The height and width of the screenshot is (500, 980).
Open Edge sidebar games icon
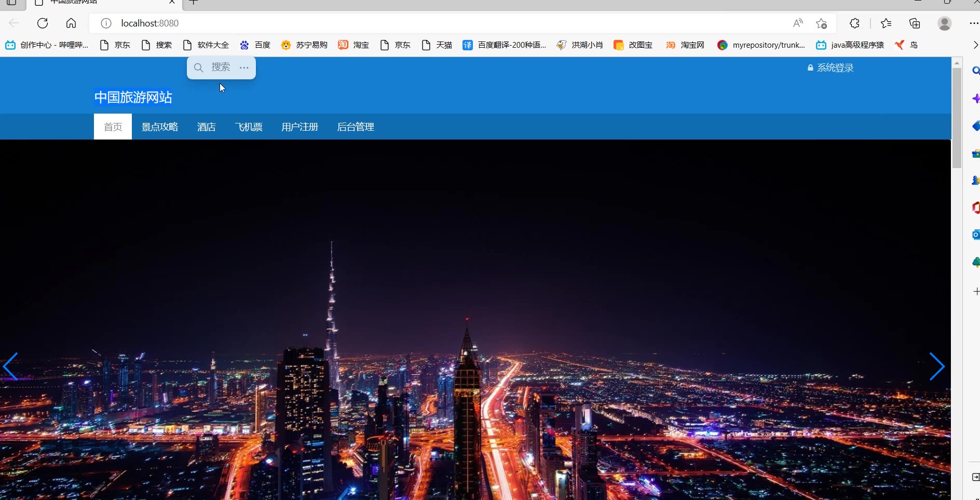pos(975,180)
